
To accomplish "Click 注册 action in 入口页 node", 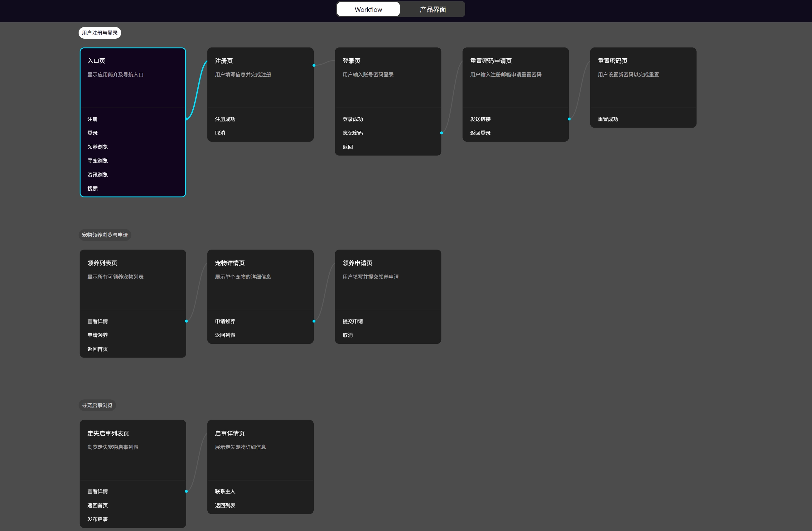I will [93, 119].
